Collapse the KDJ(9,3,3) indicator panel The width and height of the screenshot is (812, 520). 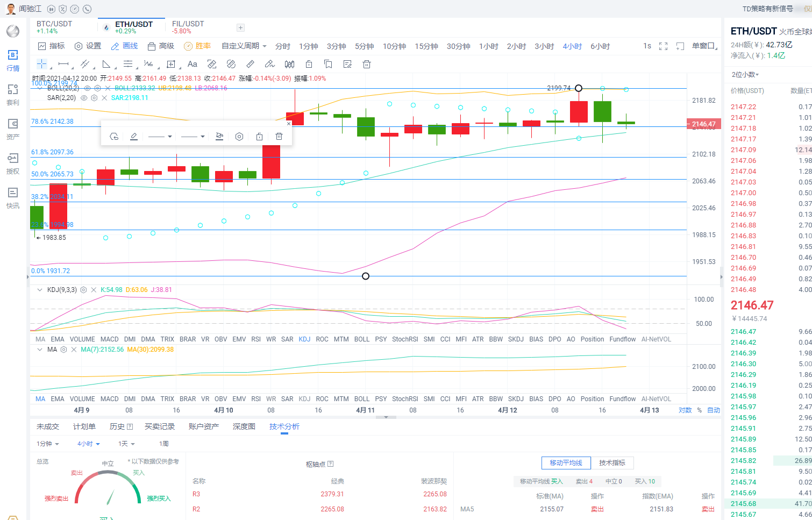point(39,290)
